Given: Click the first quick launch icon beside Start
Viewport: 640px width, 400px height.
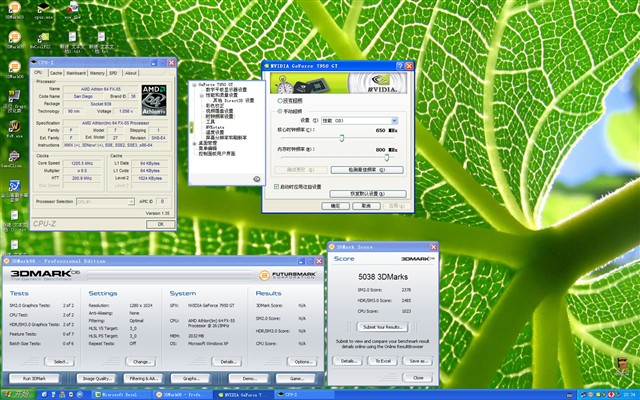Looking at the screenshot, I should pyautogui.click(x=44, y=395).
